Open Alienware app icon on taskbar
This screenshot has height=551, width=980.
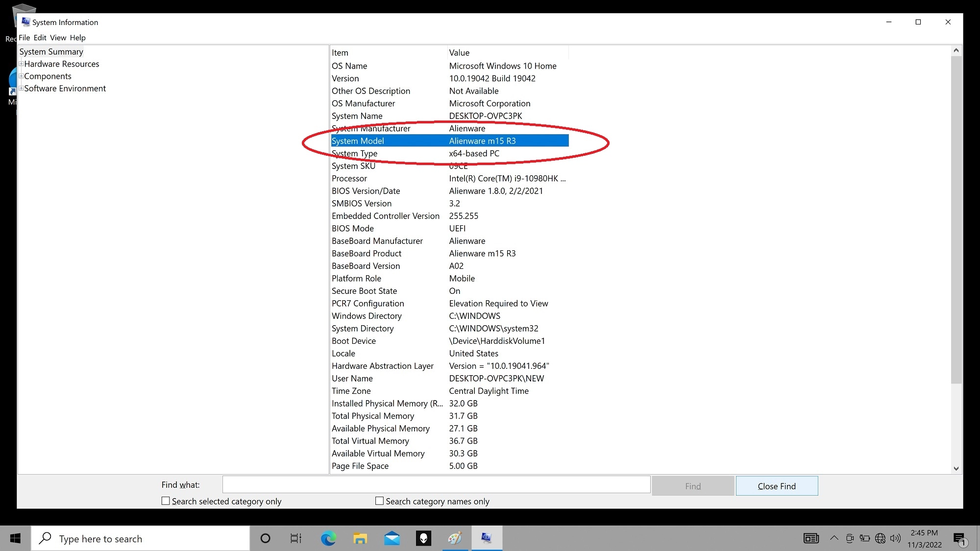click(x=423, y=538)
